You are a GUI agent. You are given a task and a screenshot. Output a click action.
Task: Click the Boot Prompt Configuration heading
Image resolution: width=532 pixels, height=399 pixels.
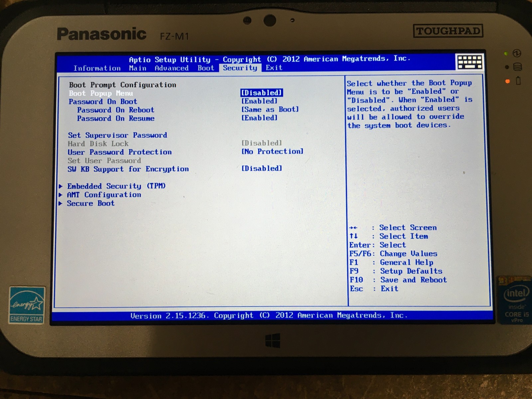123,85
